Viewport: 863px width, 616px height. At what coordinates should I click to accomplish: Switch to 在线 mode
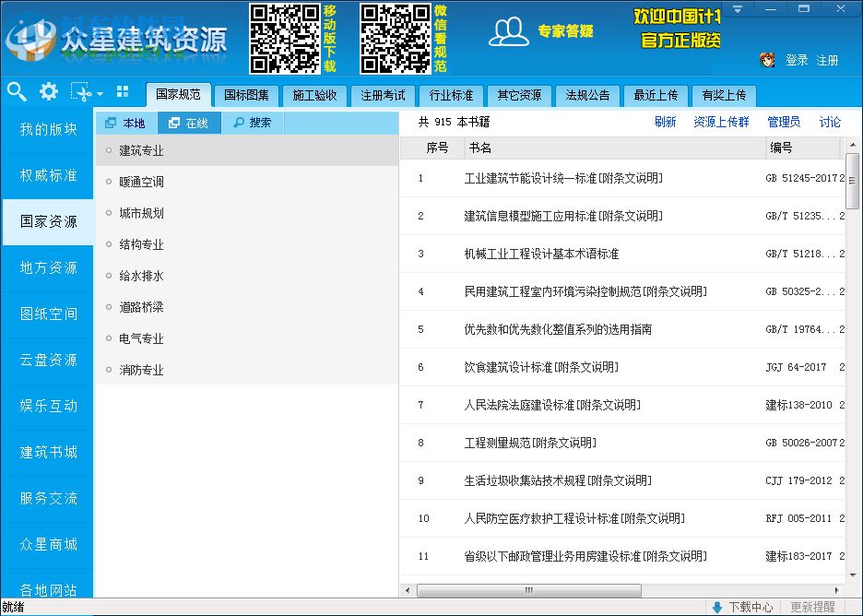(x=189, y=122)
